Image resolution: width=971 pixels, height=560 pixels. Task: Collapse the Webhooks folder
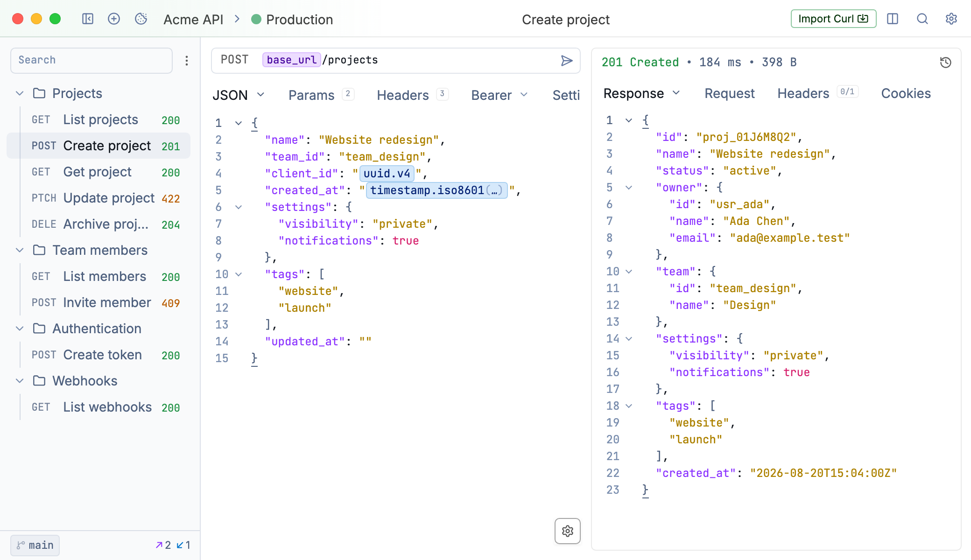click(20, 381)
